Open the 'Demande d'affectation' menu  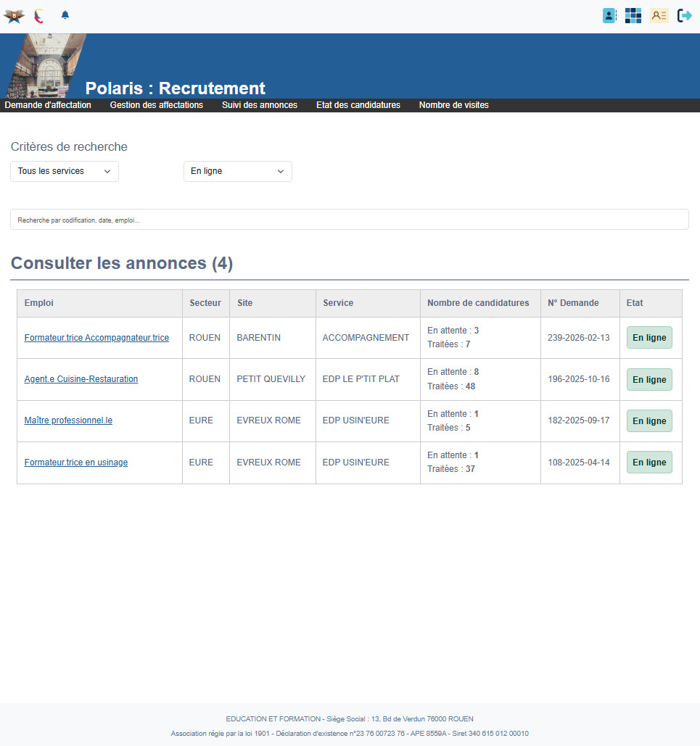(48, 105)
